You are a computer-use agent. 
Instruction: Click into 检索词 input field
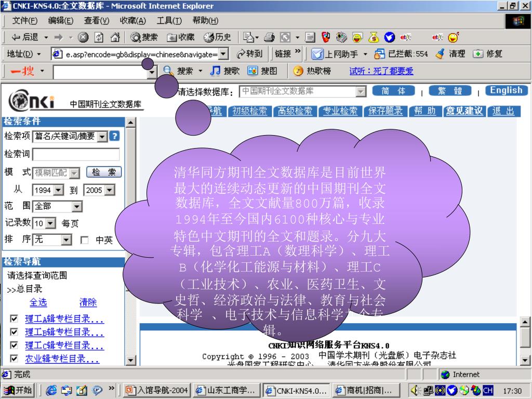[x=76, y=154]
